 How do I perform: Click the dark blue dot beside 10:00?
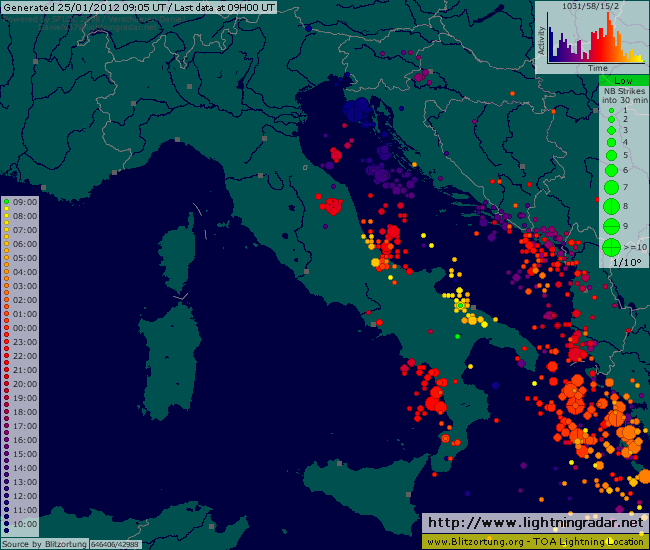click(7, 524)
